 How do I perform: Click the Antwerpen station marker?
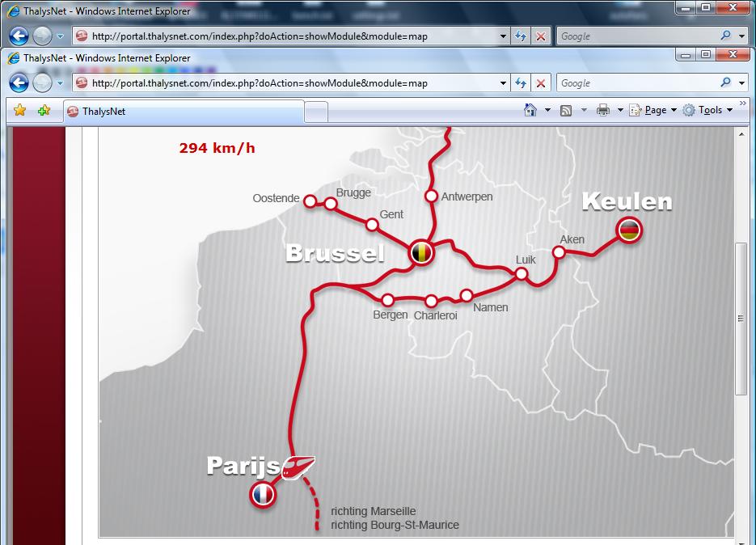[x=431, y=196]
